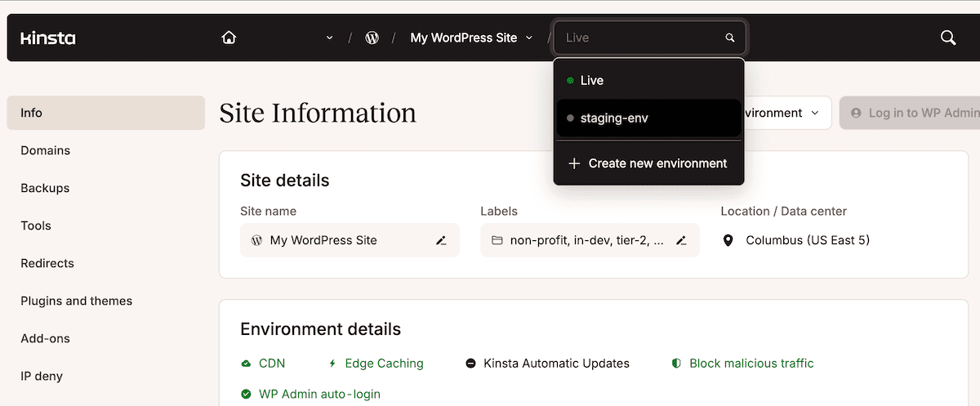This screenshot has height=406, width=980.
Task: Choose Create new environment
Action: point(648,163)
